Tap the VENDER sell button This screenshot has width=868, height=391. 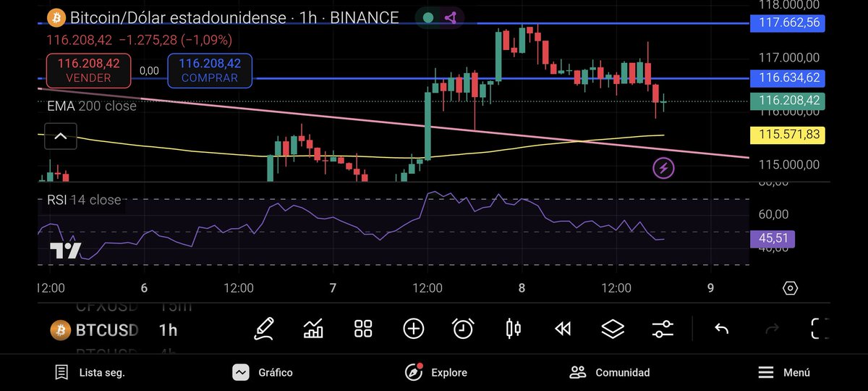coord(88,71)
